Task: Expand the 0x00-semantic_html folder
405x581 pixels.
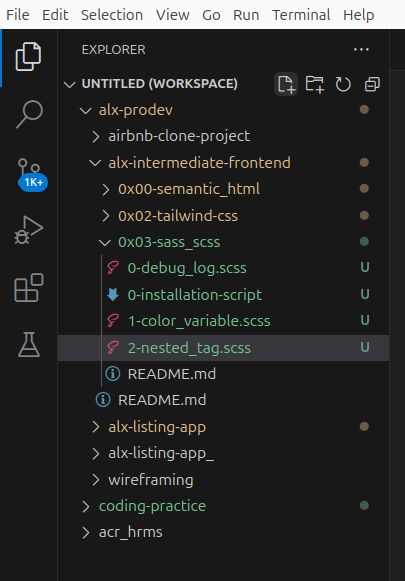Action: tap(106, 189)
